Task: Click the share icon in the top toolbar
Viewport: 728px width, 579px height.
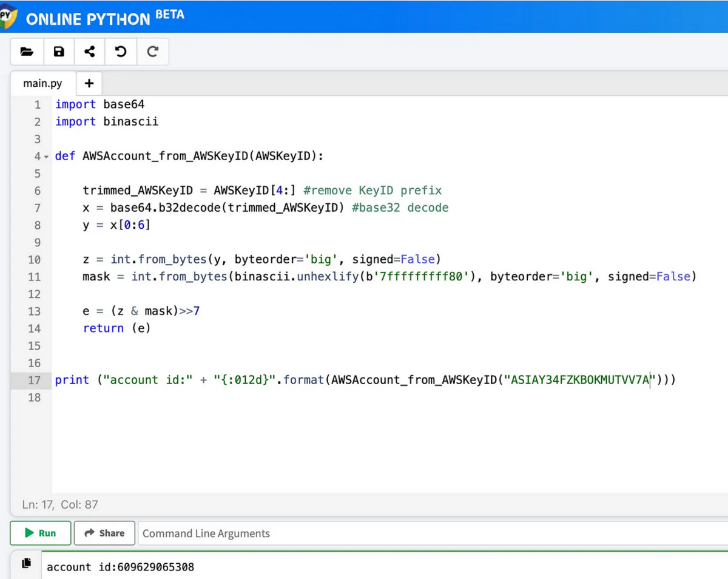Action: [x=90, y=52]
